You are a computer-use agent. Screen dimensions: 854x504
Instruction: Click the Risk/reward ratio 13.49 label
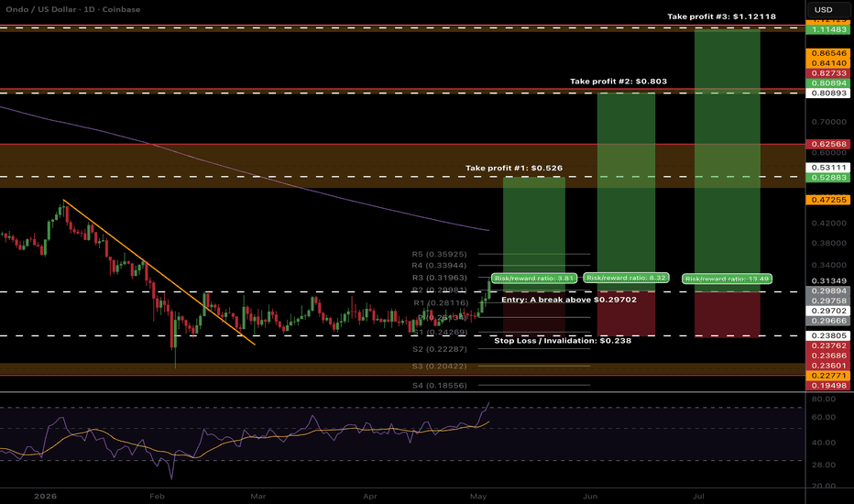[x=727, y=279]
